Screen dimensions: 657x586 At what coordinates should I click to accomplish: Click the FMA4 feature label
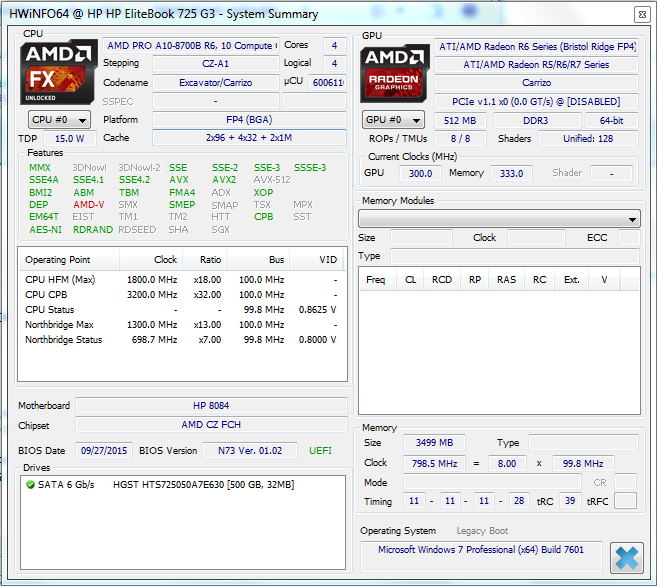pos(182,193)
